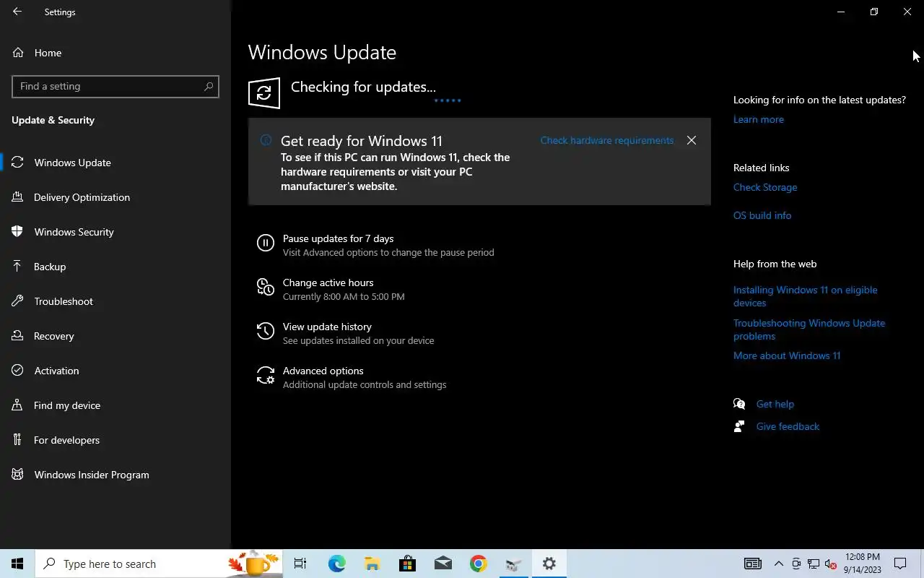
Task: Open Delivery Optimization settings
Action: 115,197
